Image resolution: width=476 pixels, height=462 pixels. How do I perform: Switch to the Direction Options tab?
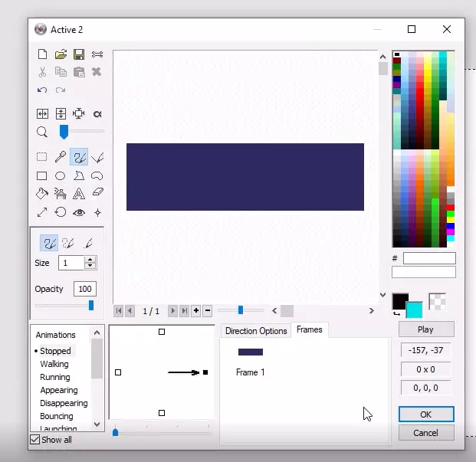256,331
